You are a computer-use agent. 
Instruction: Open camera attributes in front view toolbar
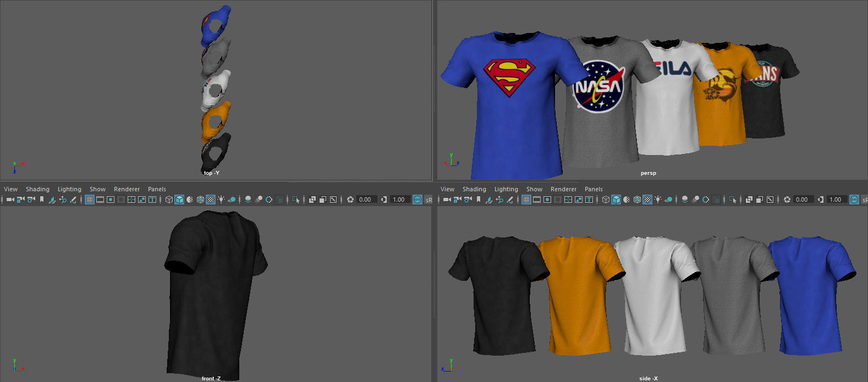click(31, 200)
